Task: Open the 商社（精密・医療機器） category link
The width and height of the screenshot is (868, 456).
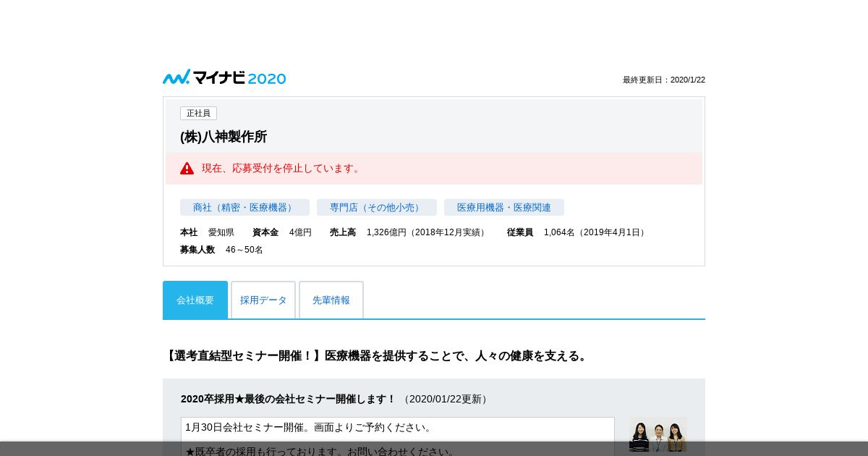Action: [244, 208]
